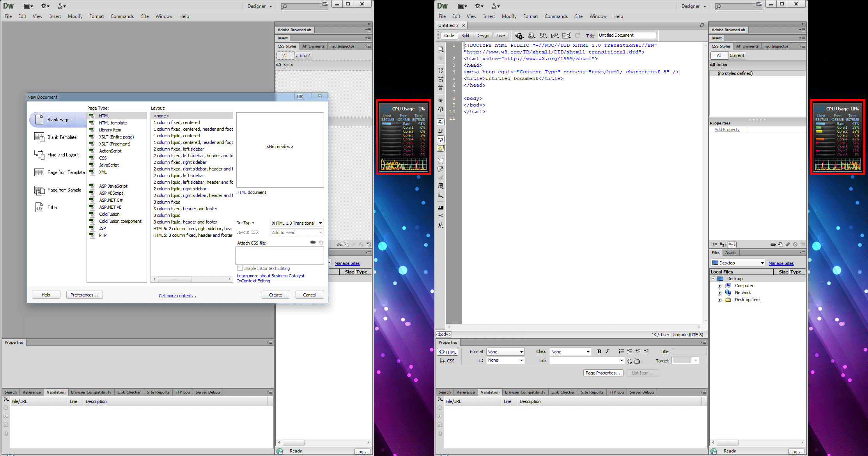This screenshot has width=868, height=456.
Task: Click Bold button in Properties panel
Action: (599, 351)
